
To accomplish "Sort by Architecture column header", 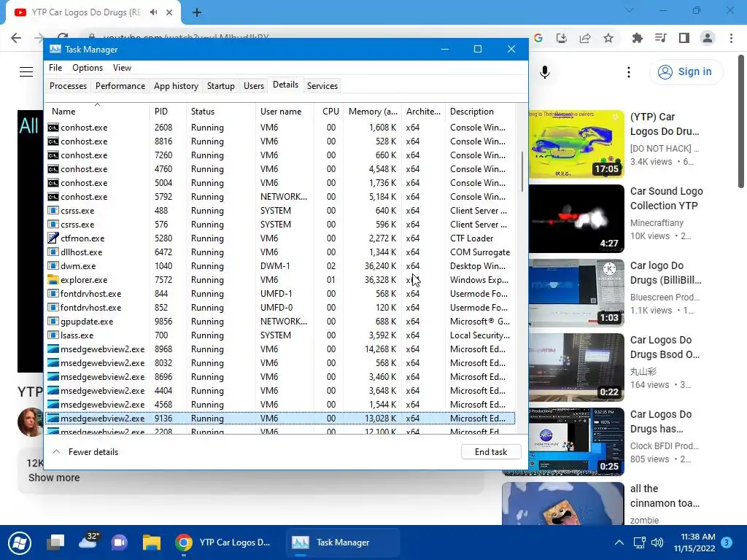I will pyautogui.click(x=423, y=112).
